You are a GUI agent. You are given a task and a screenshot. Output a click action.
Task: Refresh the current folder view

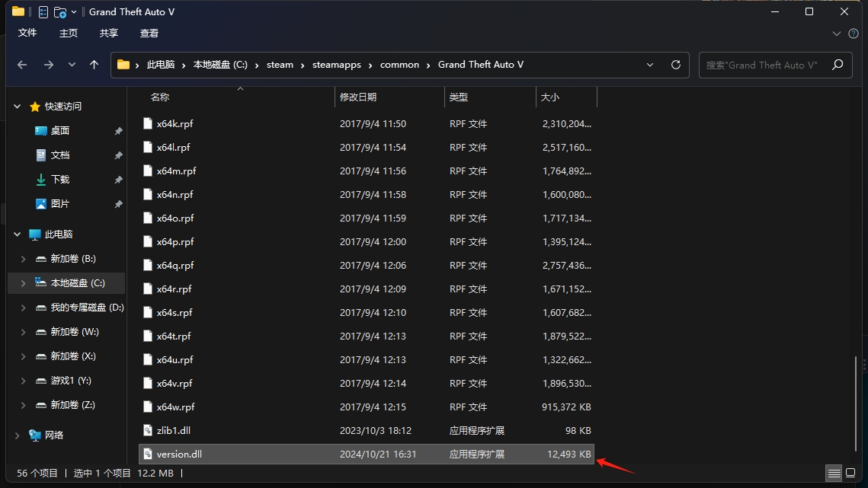tap(675, 65)
